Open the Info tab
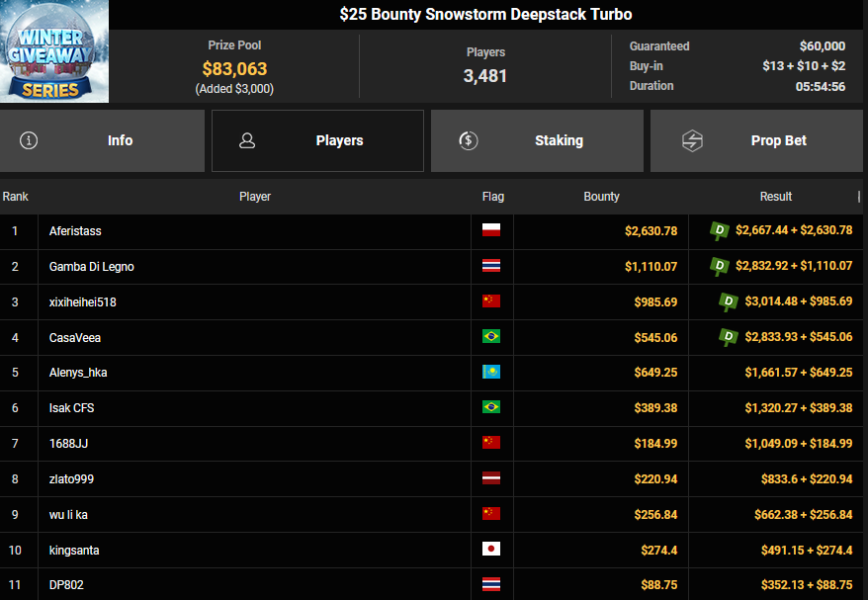This screenshot has height=600, width=868. tap(103, 140)
